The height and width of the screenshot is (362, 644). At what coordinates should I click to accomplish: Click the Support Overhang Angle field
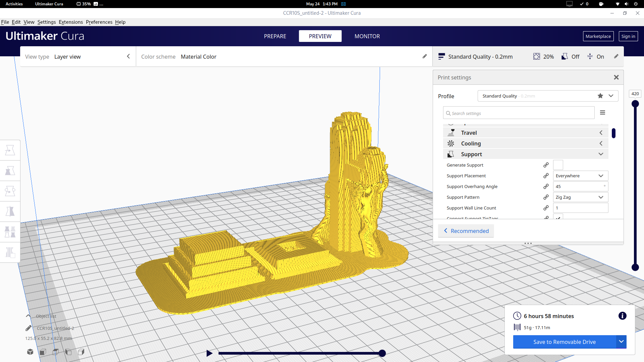[581, 186]
